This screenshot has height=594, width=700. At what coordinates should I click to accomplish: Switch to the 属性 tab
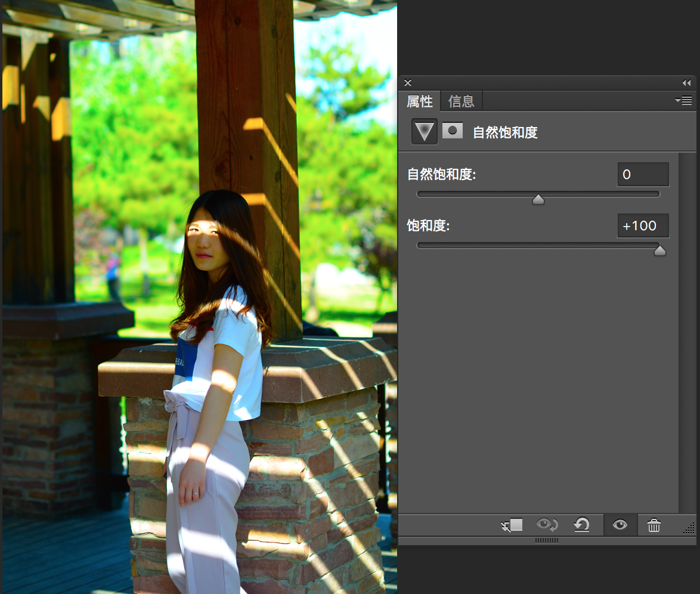[x=420, y=101]
